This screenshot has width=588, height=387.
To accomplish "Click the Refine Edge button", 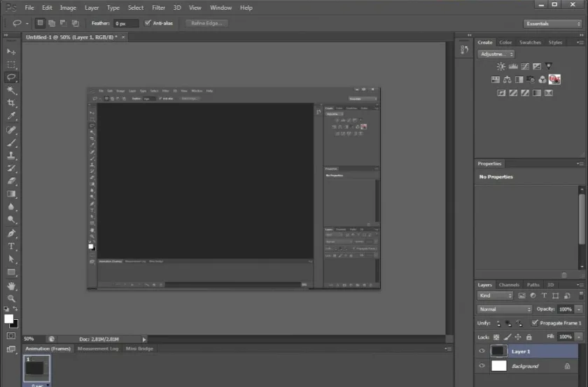I will [206, 23].
